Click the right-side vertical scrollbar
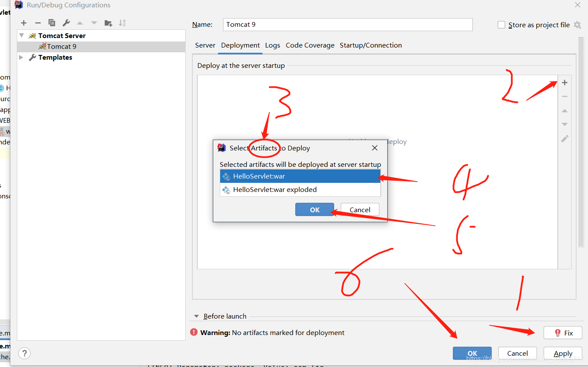 pyautogui.click(x=581, y=143)
